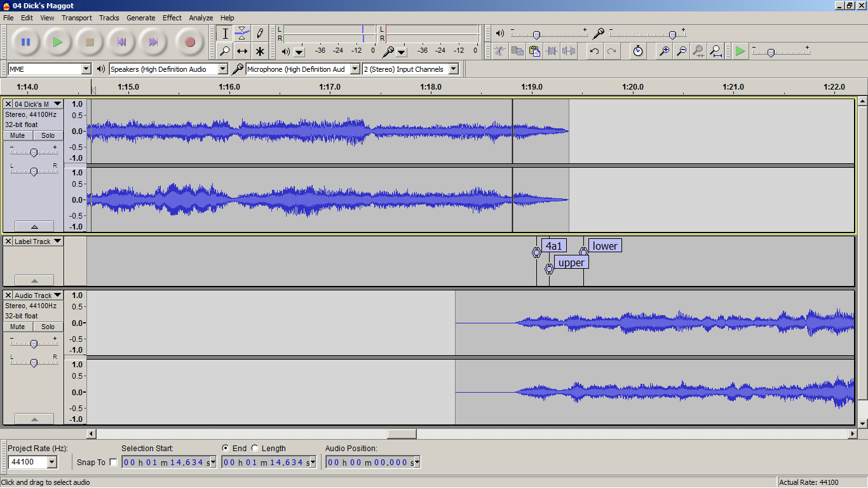
Task: Solo the bottom Audio Track
Action: (48, 327)
